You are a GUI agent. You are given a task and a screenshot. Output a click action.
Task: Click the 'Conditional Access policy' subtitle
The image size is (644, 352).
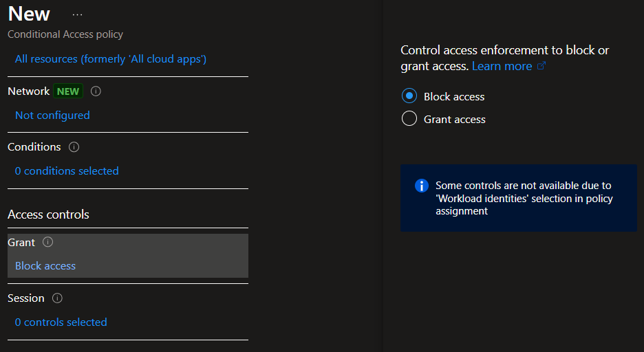65,34
